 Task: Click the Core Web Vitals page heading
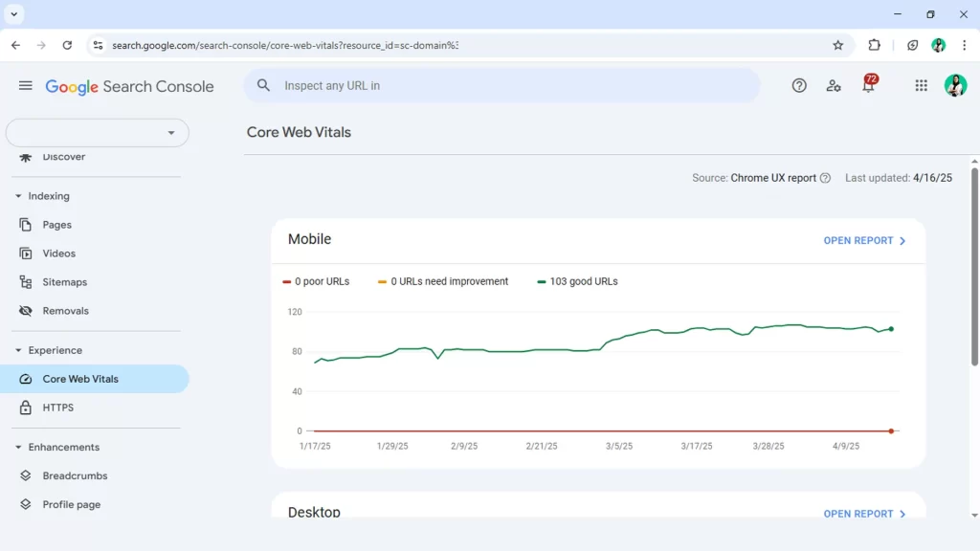(x=299, y=132)
